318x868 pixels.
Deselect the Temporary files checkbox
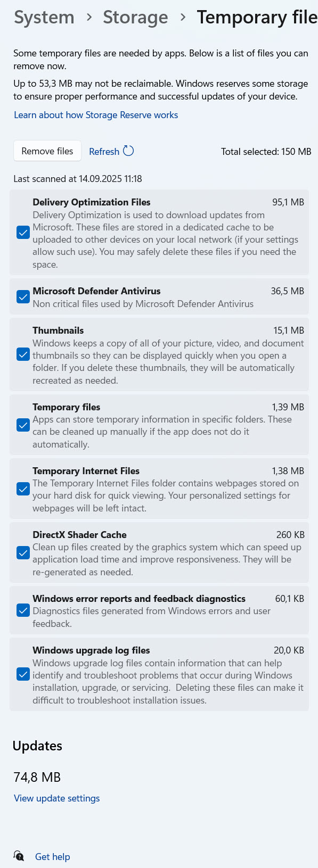pos(23,425)
